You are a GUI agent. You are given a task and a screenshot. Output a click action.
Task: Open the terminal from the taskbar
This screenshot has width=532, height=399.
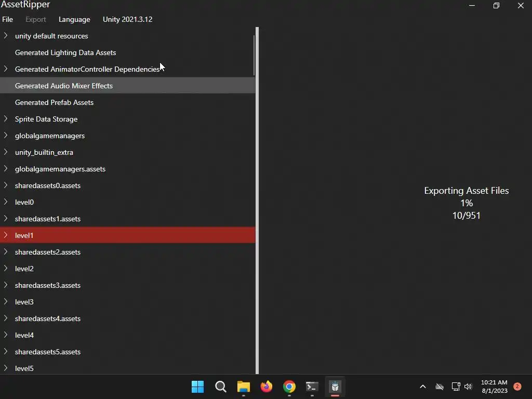(312, 387)
